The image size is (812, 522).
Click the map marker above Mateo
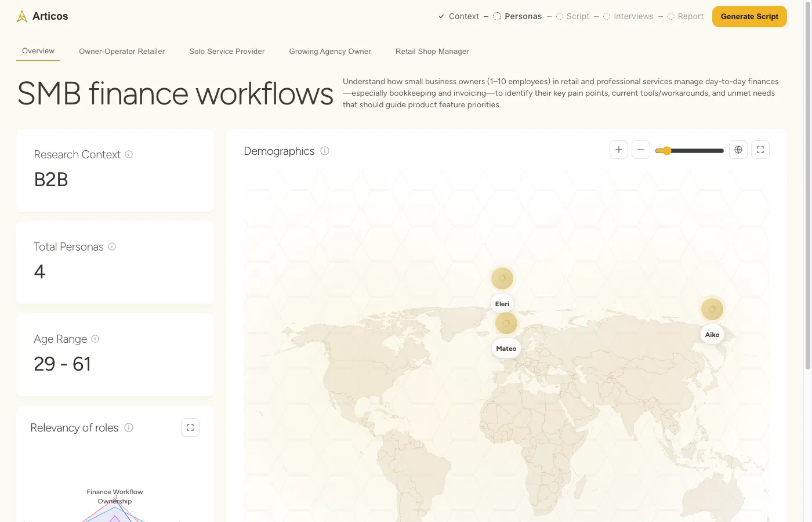click(x=506, y=323)
